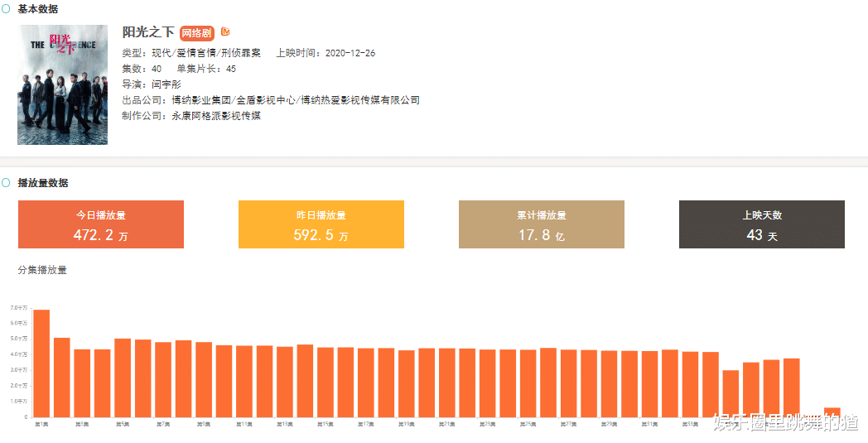Screen dimensions: 868x443
Task: Click the director line 导演：闫宇彤
Action: 152,84
